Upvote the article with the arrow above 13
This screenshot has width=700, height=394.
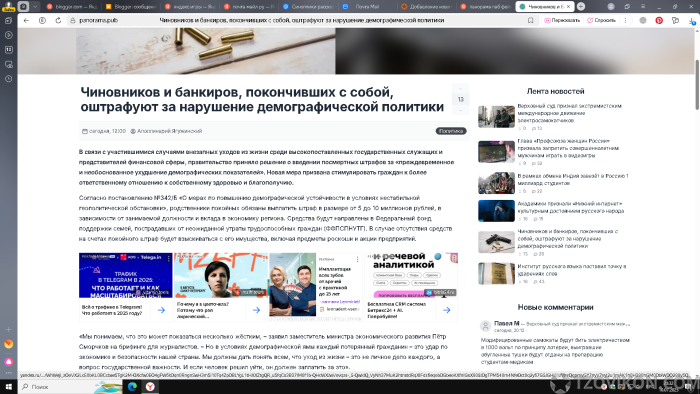461,89
